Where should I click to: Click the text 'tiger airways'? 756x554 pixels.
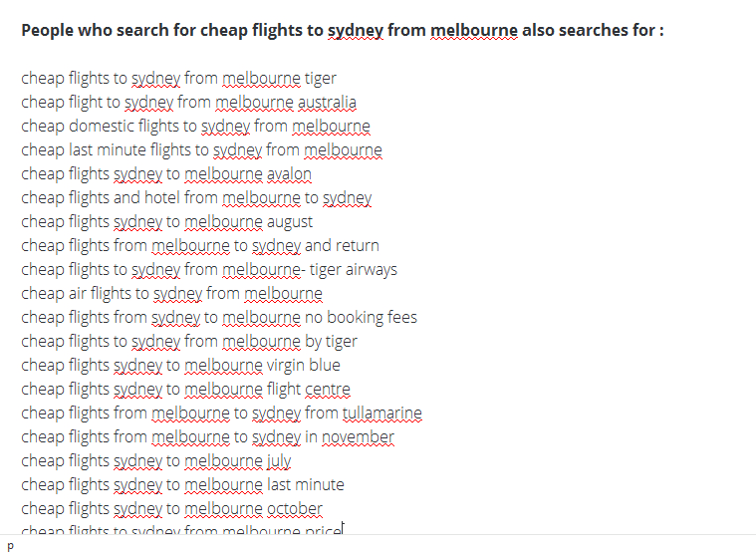[353, 269]
